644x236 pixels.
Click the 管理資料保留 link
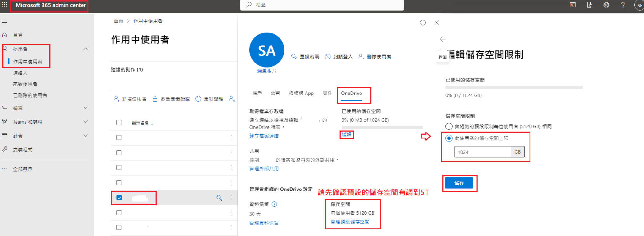[x=264, y=223]
